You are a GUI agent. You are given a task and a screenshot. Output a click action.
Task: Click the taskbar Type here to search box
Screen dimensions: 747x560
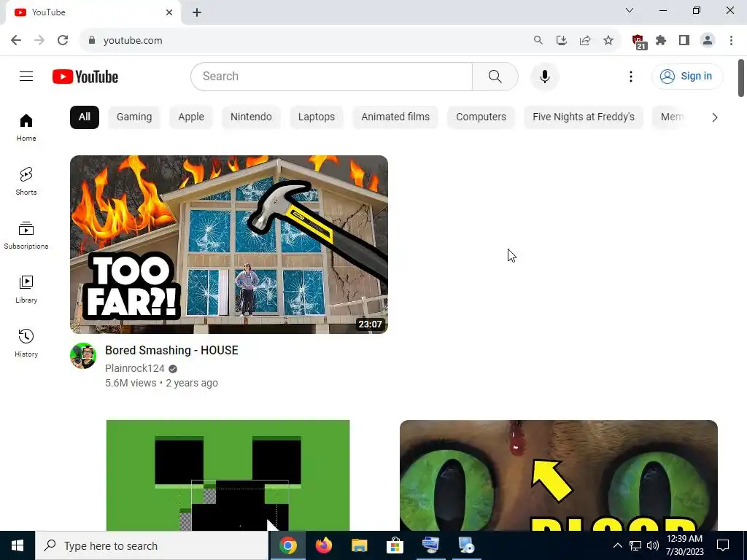coord(152,545)
